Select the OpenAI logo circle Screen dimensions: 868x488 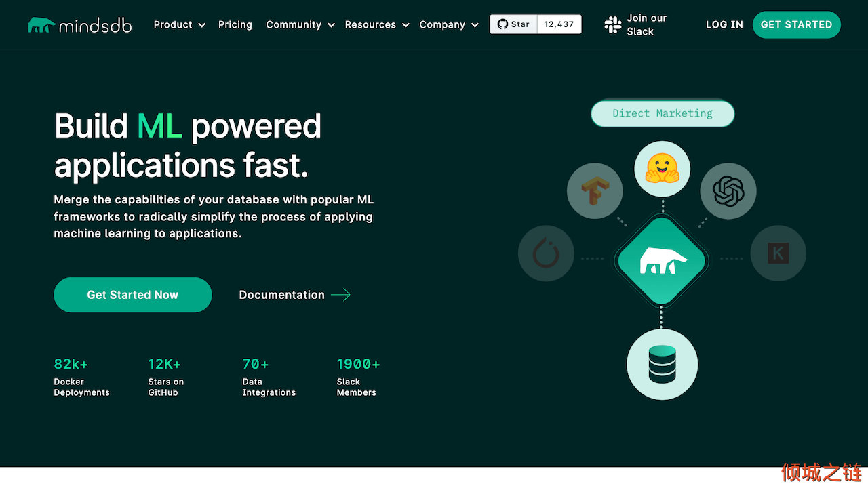tap(728, 191)
